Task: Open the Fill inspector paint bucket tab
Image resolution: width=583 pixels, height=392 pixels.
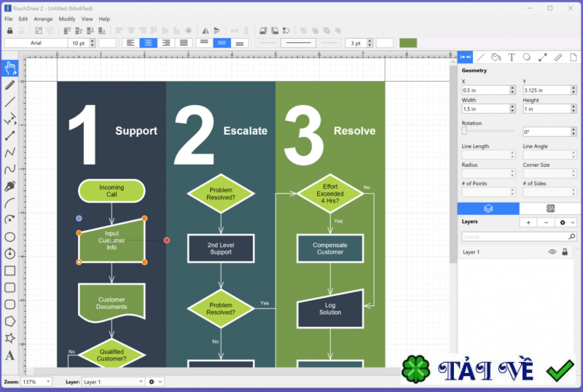Action: tap(496, 57)
